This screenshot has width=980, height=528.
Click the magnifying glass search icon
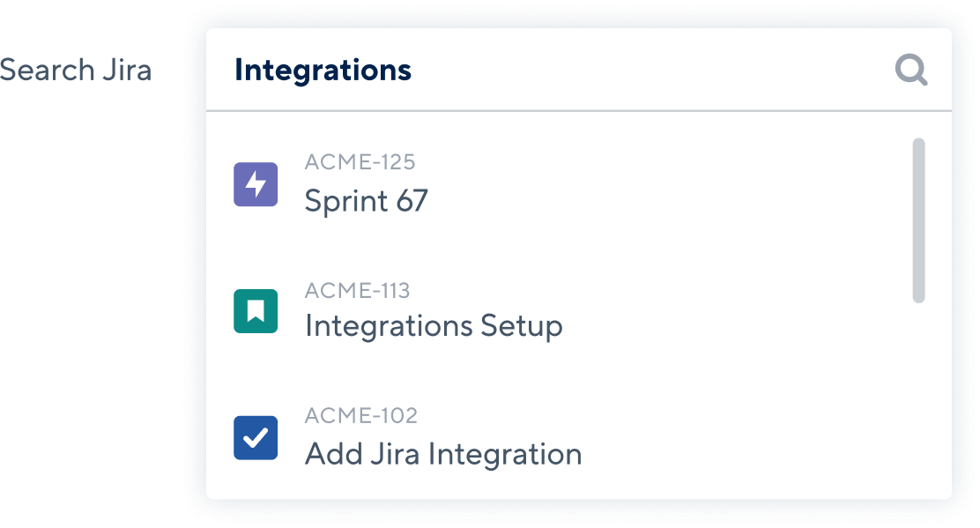(910, 70)
